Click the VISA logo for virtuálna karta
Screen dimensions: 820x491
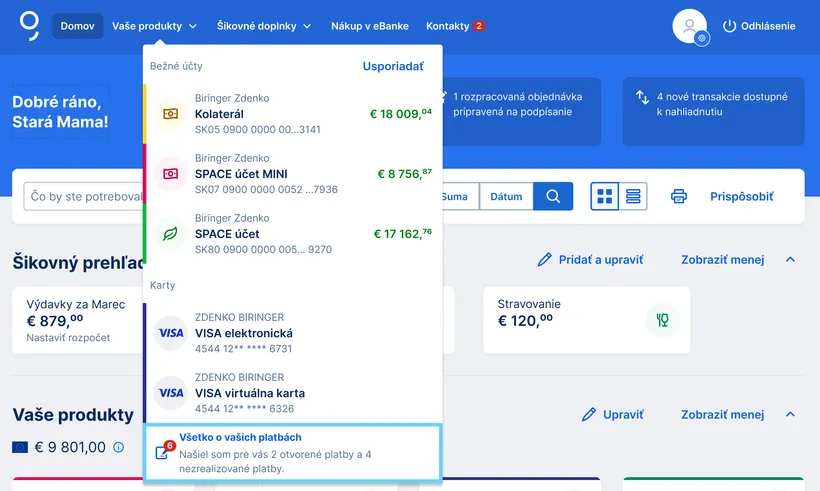pyautogui.click(x=170, y=393)
